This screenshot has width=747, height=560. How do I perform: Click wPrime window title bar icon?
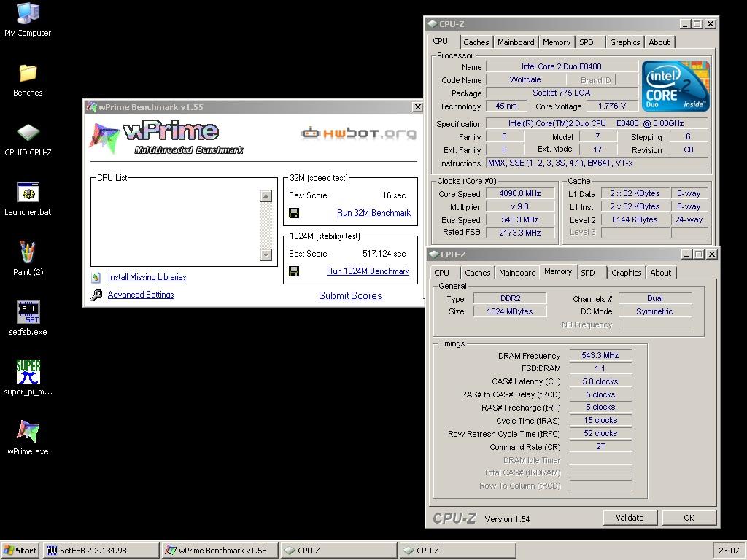coord(91,106)
